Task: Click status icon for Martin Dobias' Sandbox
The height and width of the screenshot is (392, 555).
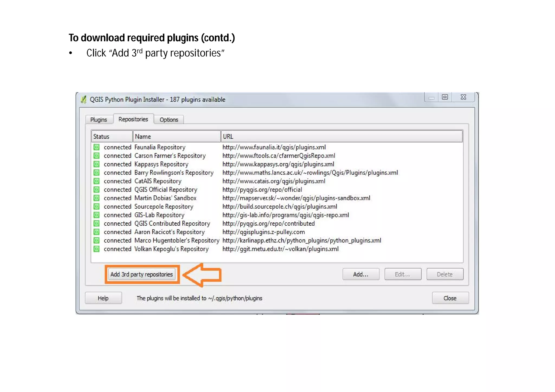Action: (x=96, y=198)
